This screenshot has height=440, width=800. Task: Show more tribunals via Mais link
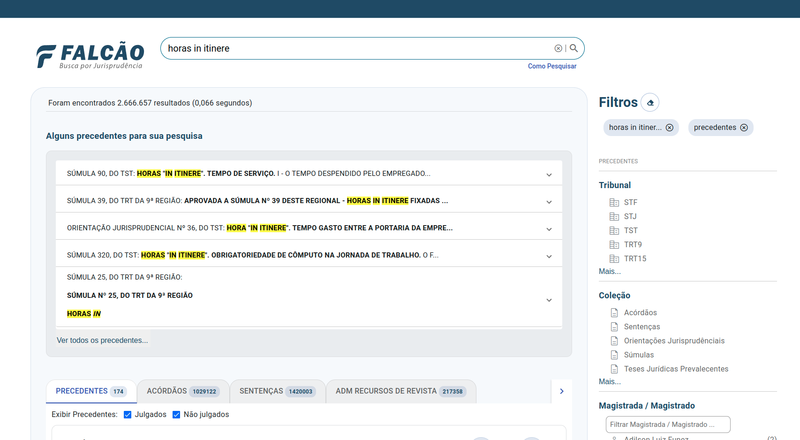coord(610,272)
